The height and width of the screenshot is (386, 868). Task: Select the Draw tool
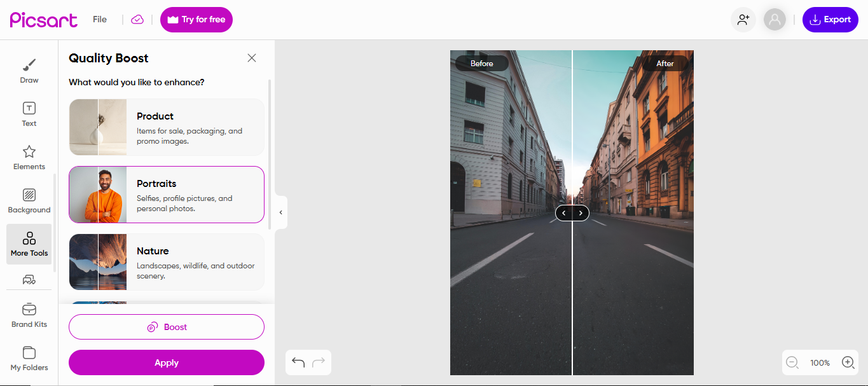click(x=29, y=70)
